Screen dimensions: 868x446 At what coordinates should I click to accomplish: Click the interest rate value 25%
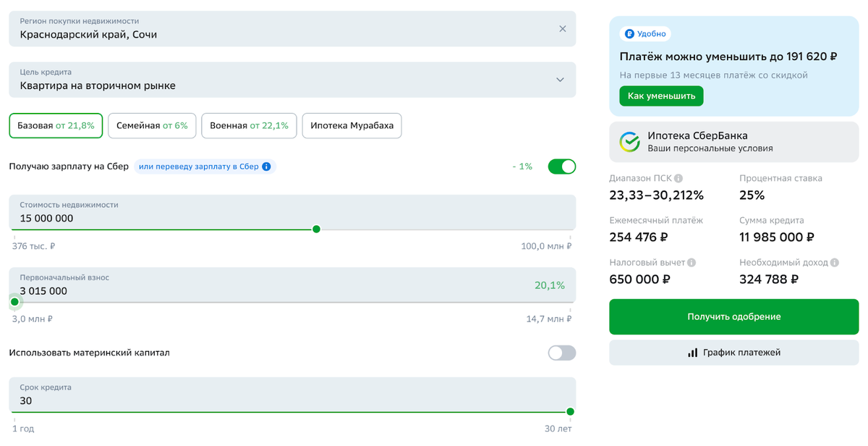[x=752, y=195]
